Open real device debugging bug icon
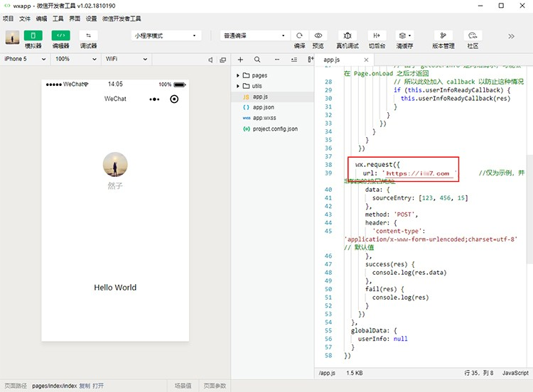Screen dimensions: 533x392 click(x=348, y=36)
